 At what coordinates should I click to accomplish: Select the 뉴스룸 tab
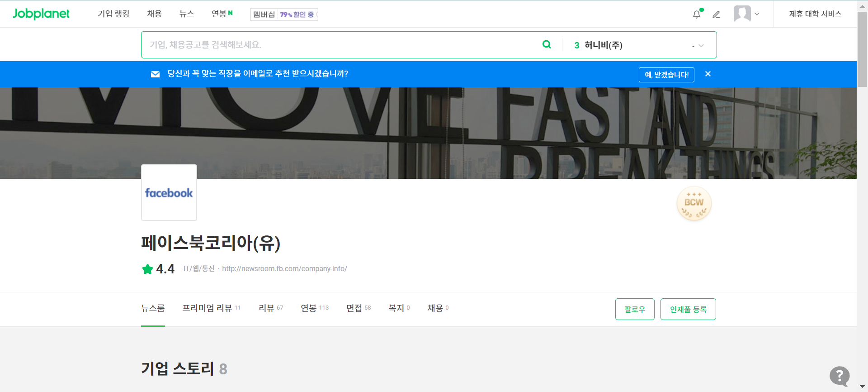click(153, 308)
